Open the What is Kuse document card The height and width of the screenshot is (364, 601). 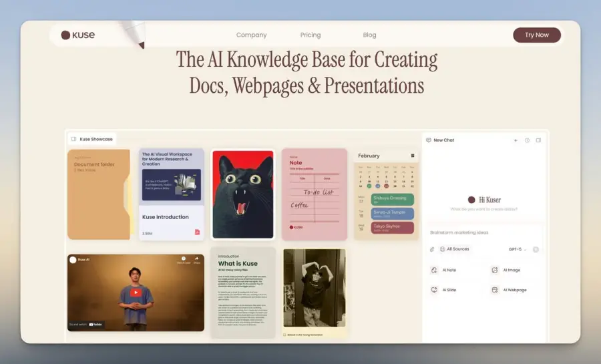[x=243, y=293]
